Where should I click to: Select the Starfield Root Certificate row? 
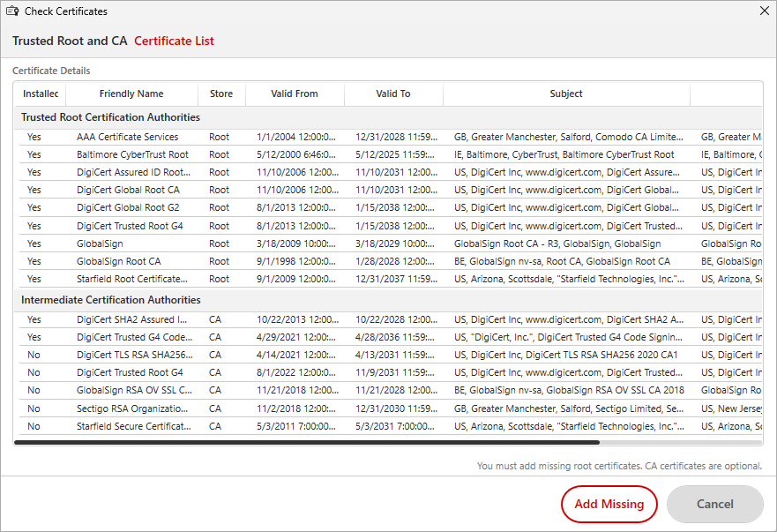coord(391,279)
